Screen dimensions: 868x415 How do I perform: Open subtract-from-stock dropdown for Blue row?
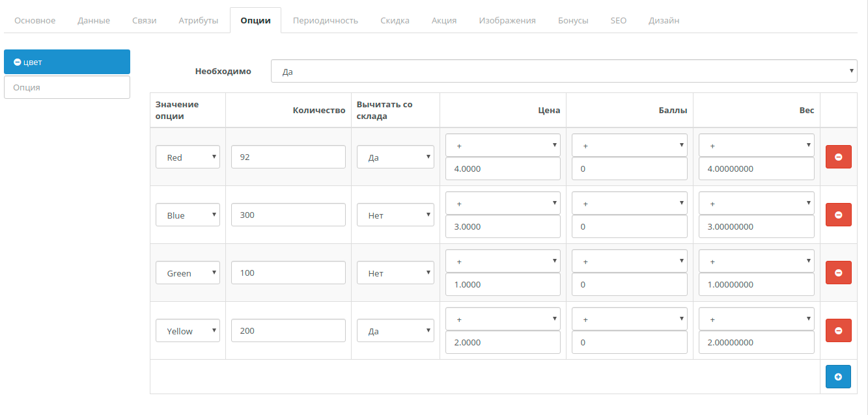pos(395,215)
